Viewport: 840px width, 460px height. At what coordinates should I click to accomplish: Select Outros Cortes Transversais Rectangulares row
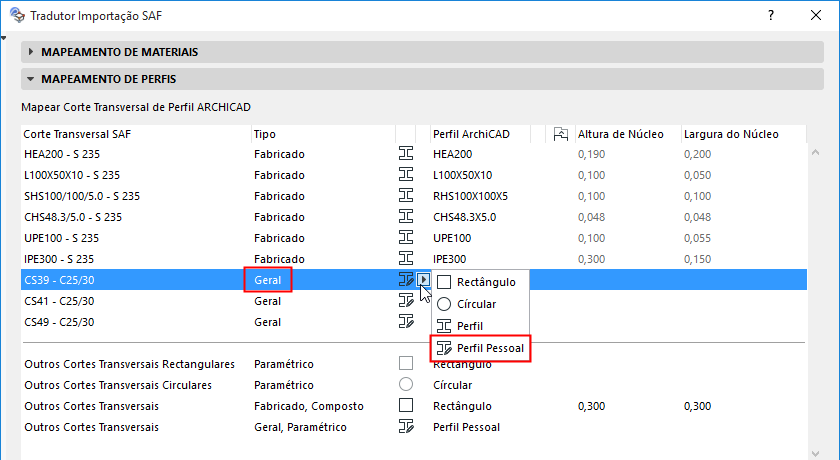click(414, 364)
